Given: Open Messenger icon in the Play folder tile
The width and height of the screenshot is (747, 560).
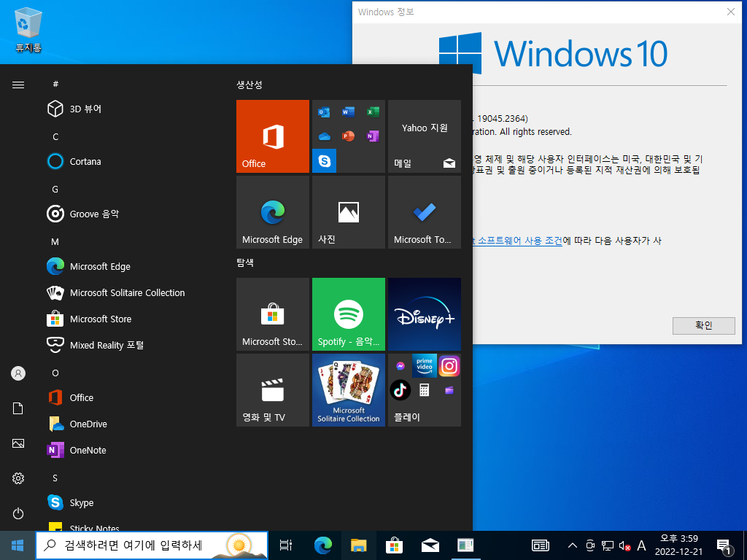Looking at the screenshot, I should pos(400,366).
